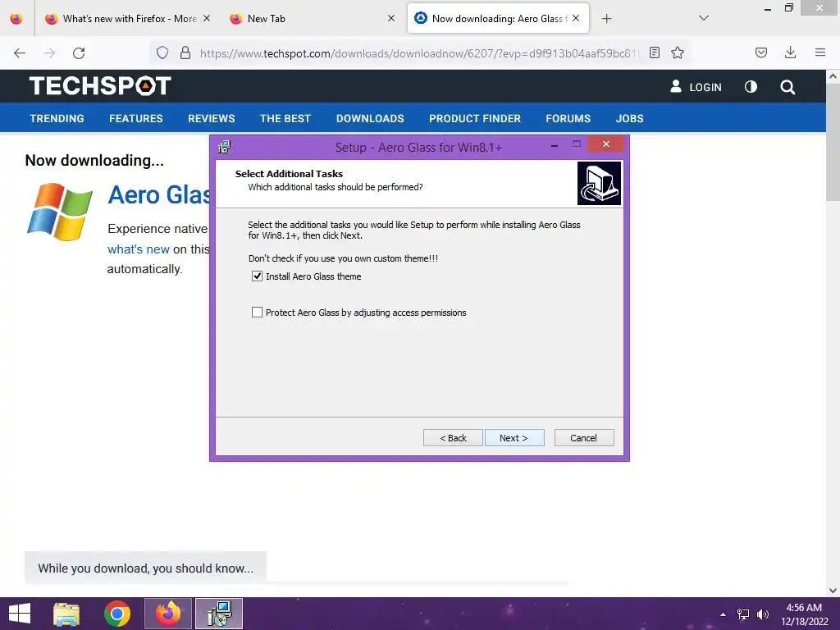Switch to the New Tab tab
This screenshot has width=840, height=630.
tap(313, 19)
